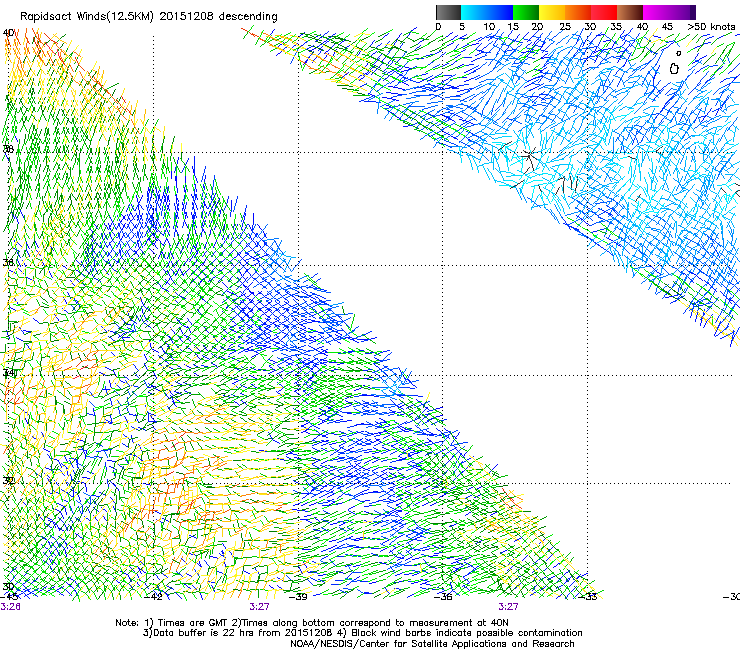
Task: Click the "3:27" time label between -42 and -39
Action: (260, 607)
